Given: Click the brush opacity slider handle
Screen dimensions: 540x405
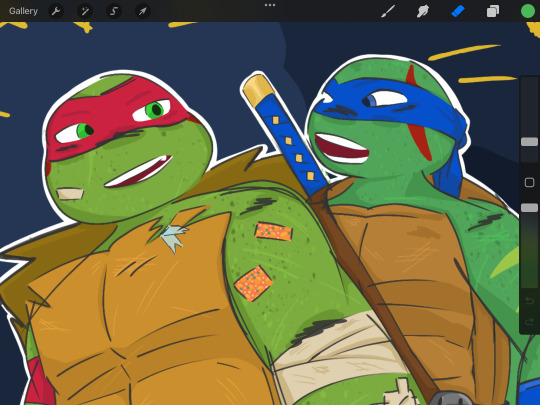Looking at the screenshot, I should [x=529, y=207].
